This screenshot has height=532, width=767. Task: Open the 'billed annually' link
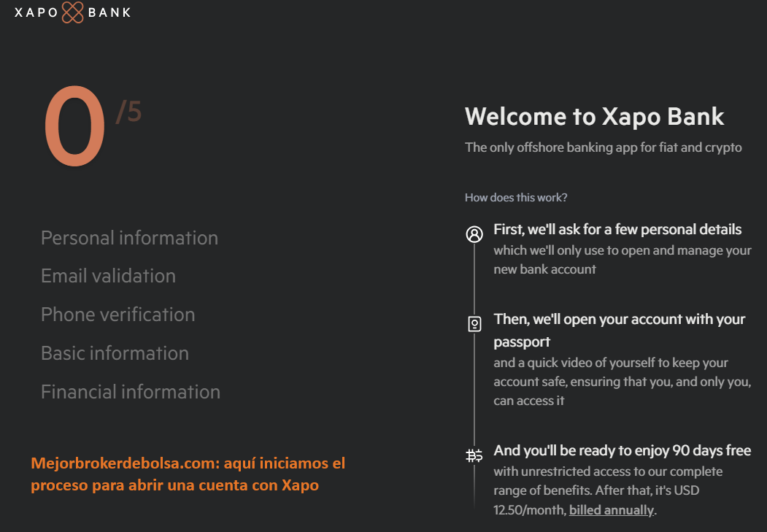(611, 510)
